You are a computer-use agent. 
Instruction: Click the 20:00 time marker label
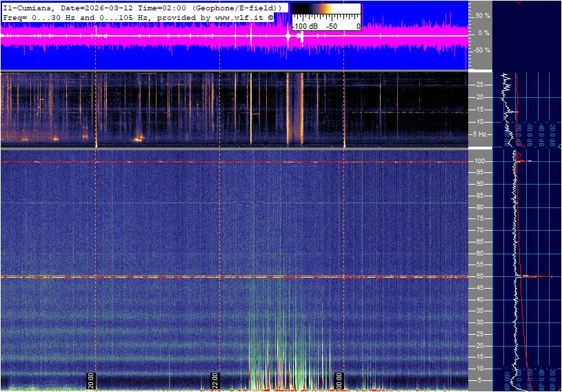pos(90,381)
